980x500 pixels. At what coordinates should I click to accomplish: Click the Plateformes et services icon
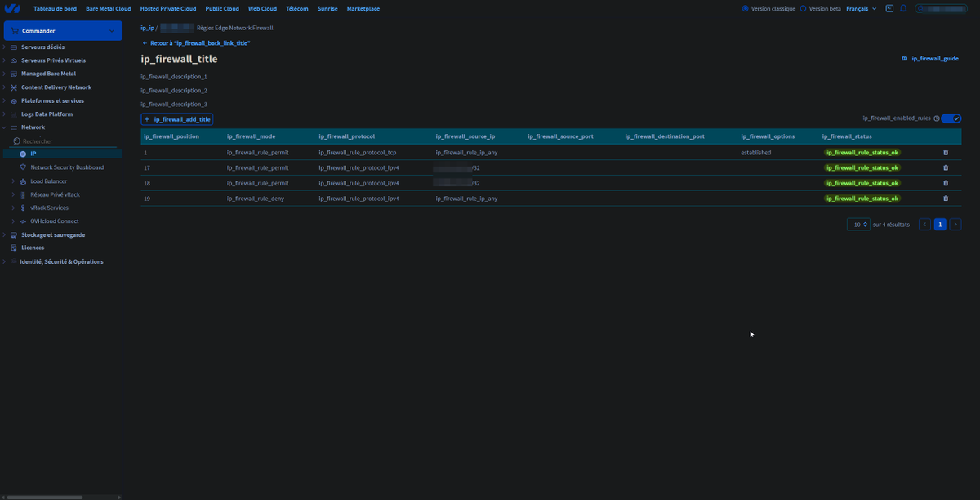tap(13, 100)
